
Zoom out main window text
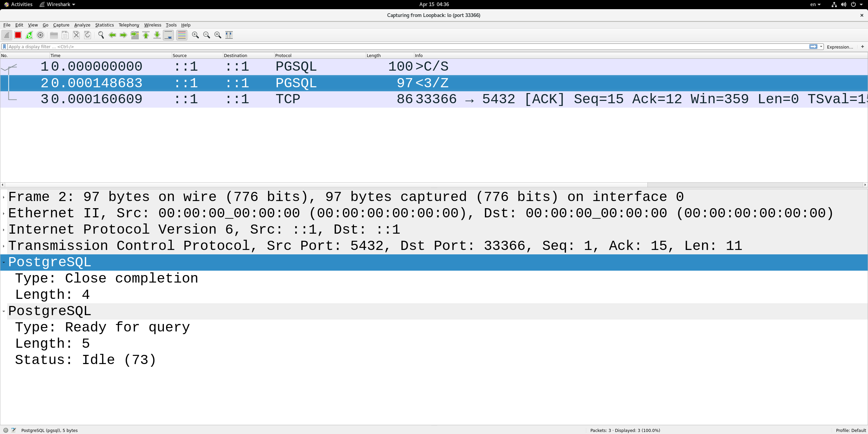(207, 35)
